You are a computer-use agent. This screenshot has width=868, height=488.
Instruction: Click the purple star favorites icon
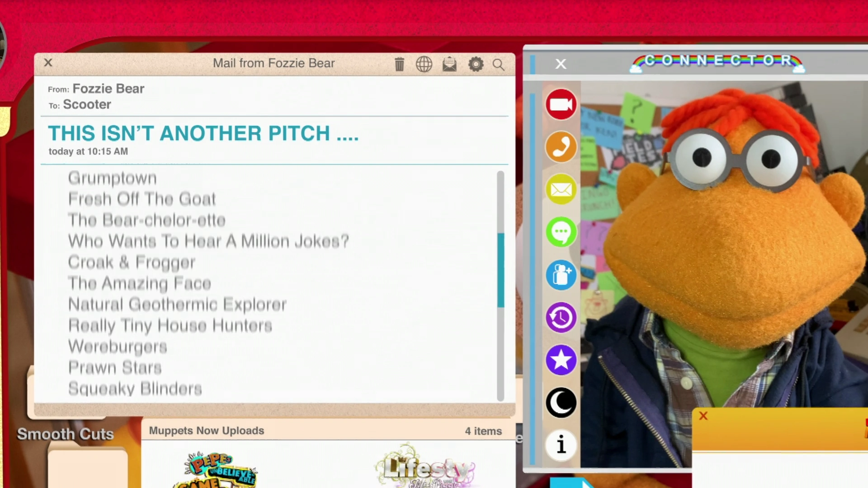561,360
